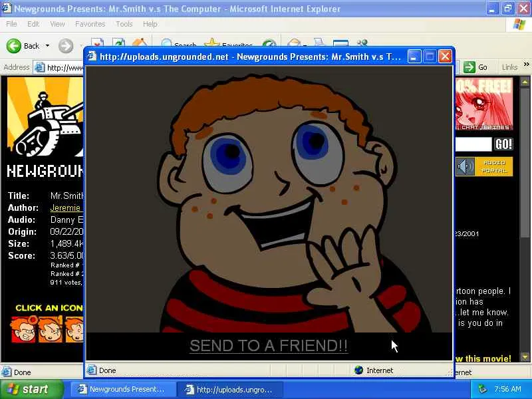
Task: Expand the Links toolbar chevron
Action: click(x=526, y=64)
